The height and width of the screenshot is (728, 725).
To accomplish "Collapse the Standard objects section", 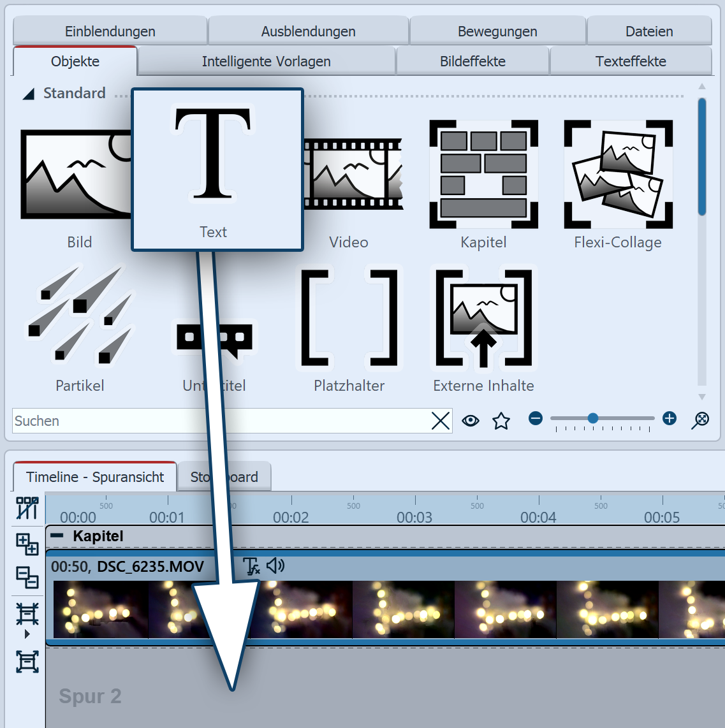I will (x=28, y=93).
